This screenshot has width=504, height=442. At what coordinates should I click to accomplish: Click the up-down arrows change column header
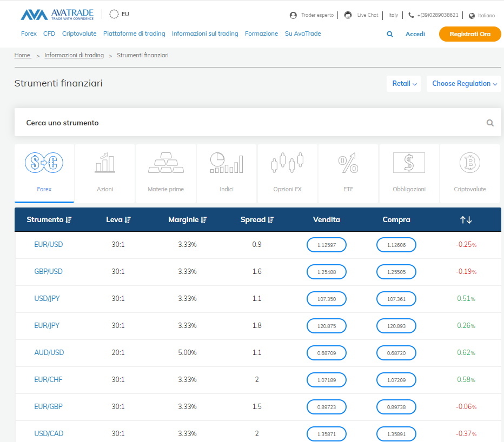coord(466,220)
